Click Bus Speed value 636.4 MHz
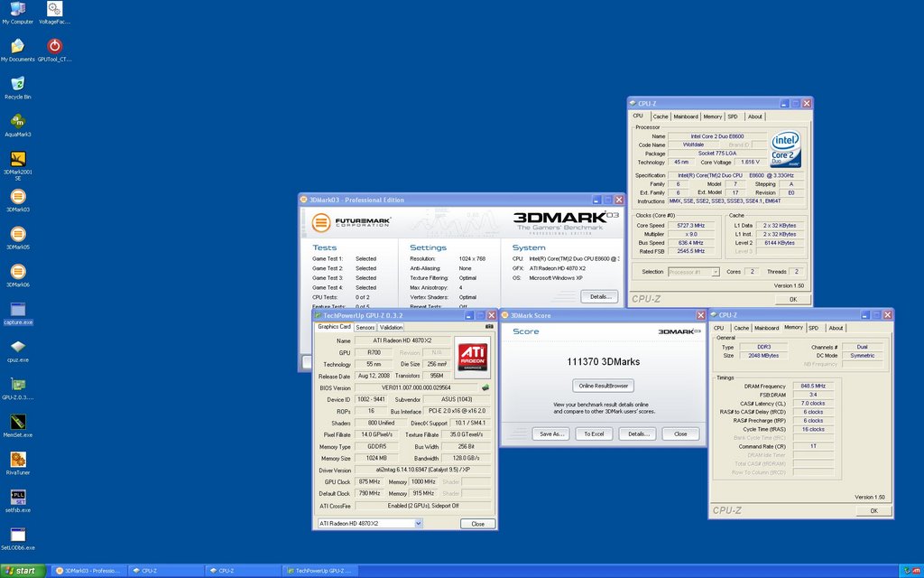The width and height of the screenshot is (924, 578). pyautogui.click(x=691, y=242)
